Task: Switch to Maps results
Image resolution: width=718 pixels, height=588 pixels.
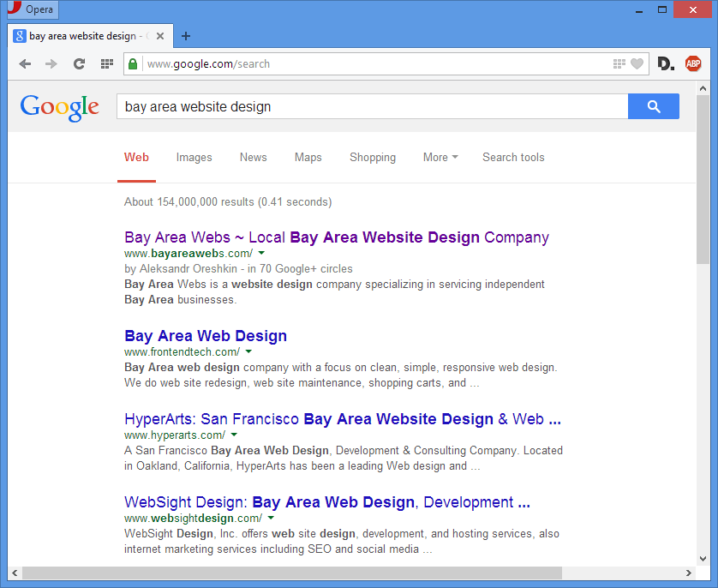Action: (x=308, y=157)
